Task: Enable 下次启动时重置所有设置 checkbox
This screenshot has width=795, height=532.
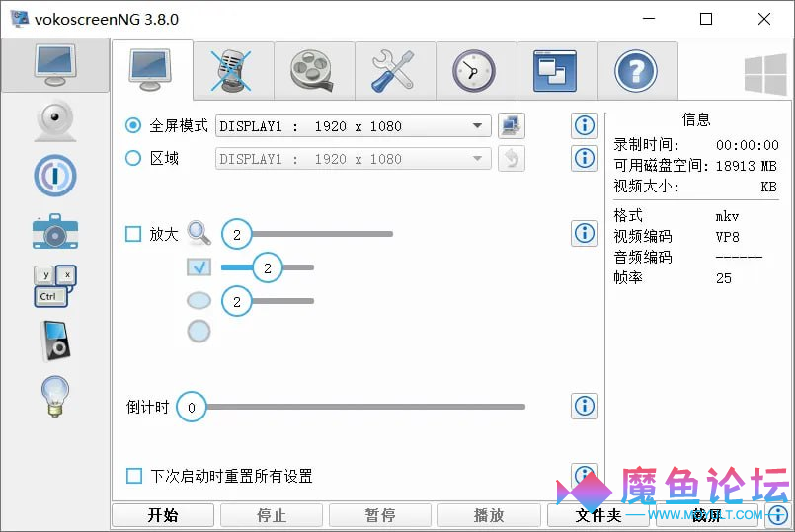Action: coord(134,476)
